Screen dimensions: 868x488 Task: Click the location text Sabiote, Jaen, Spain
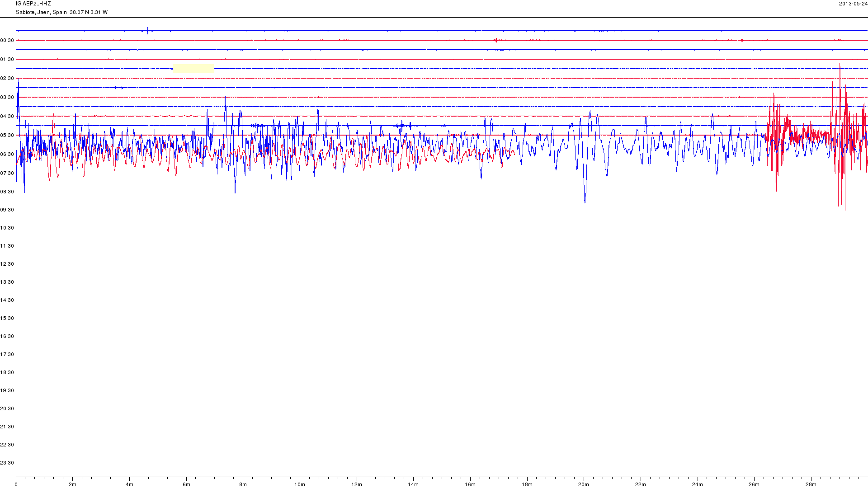point(41,12)
